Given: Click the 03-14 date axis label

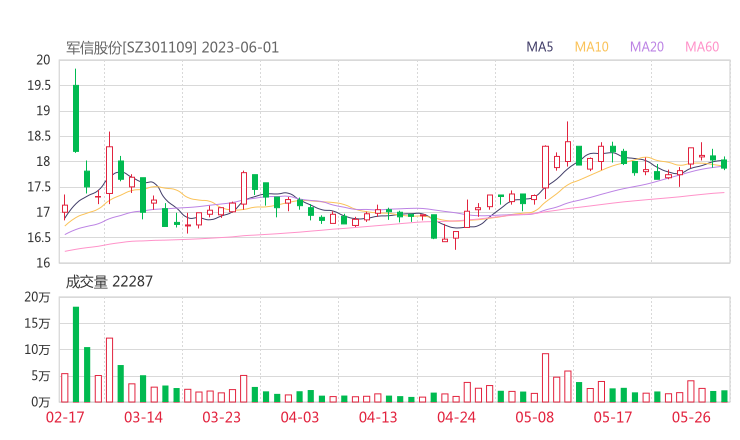Looking at the screenshot, I should [x=143, y=417].
